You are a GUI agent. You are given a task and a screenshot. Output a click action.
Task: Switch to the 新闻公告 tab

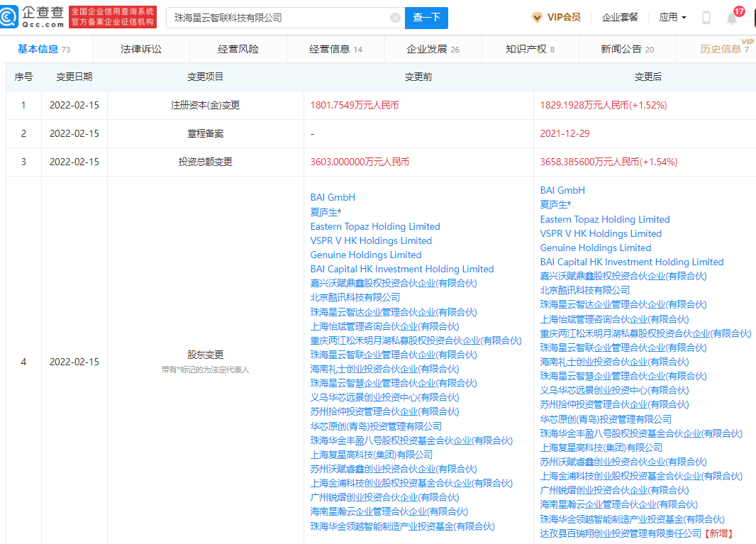(x=627, y=49)
